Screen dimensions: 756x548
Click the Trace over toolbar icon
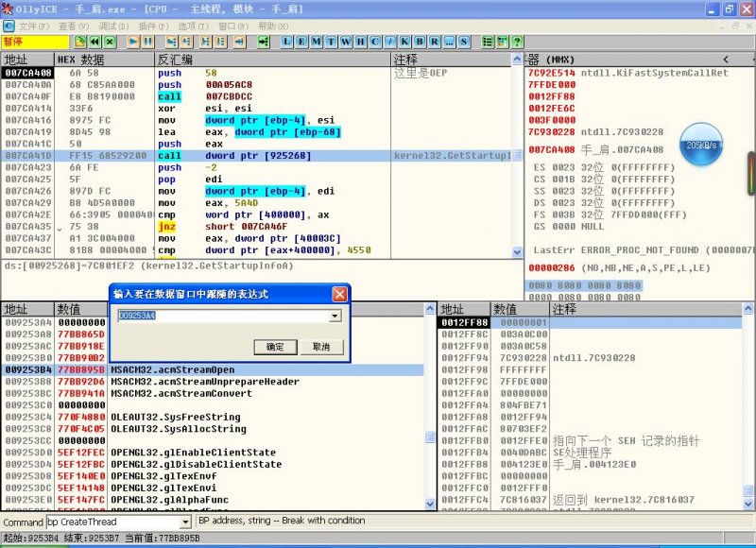(221, 42)
